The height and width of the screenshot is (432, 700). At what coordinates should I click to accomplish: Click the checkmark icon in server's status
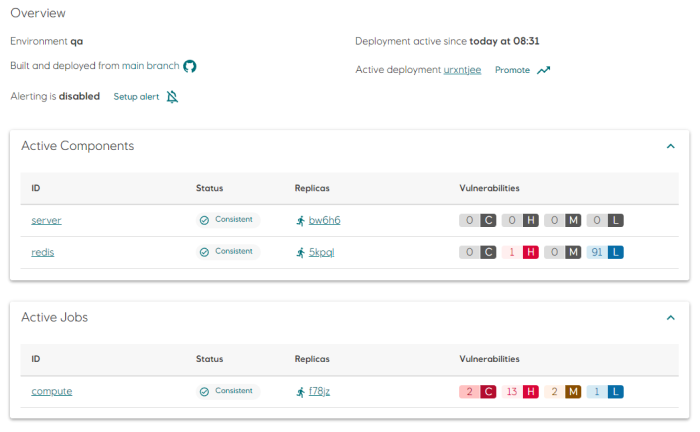[x=205, y=220]
